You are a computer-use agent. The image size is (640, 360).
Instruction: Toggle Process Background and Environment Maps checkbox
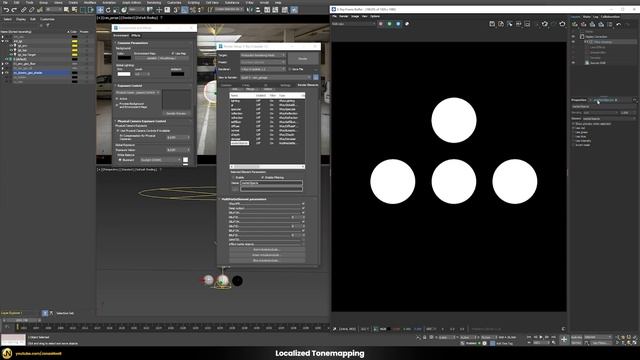click(117, 105)
